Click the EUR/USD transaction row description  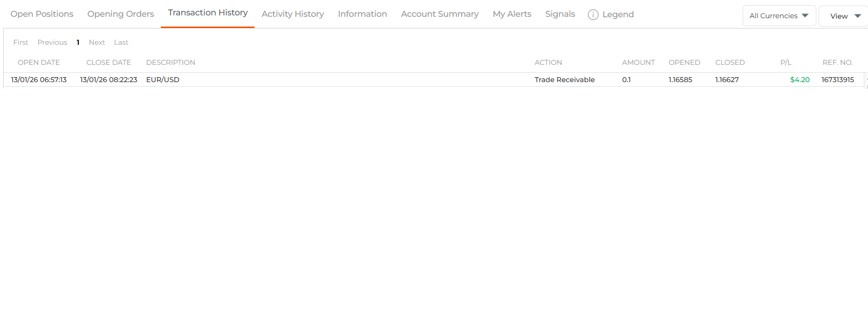(163, 80)
